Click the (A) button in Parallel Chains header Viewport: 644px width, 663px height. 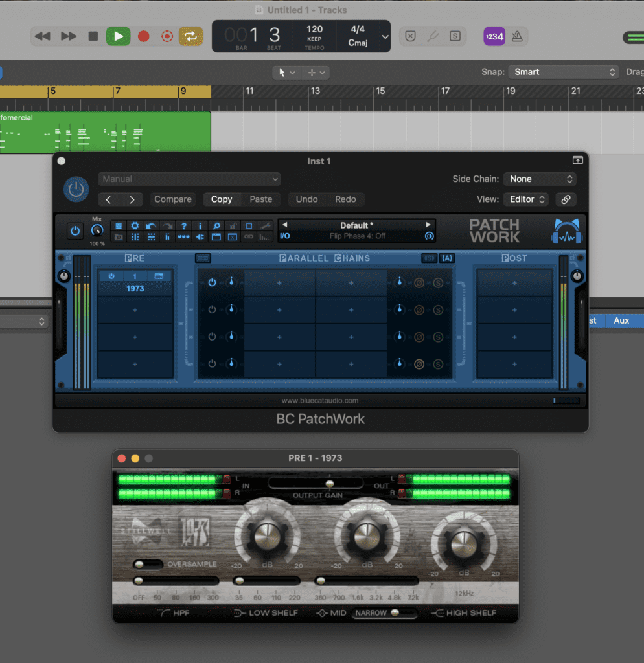(447, 258)
